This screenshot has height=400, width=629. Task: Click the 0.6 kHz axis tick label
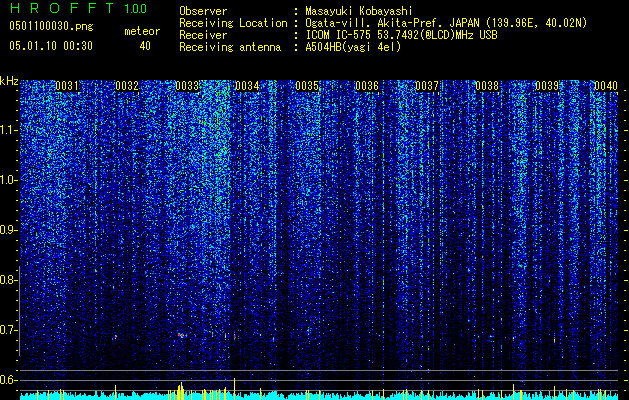[x=9, y=380]
